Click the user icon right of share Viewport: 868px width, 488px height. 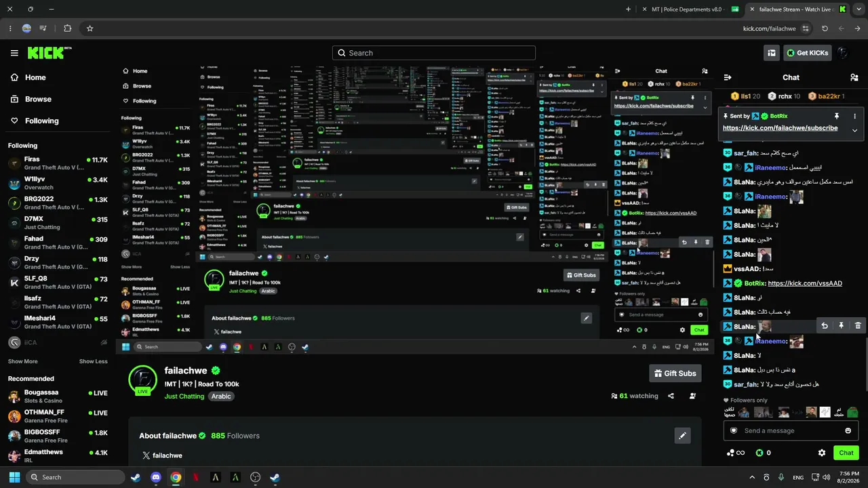coord(692,396)
